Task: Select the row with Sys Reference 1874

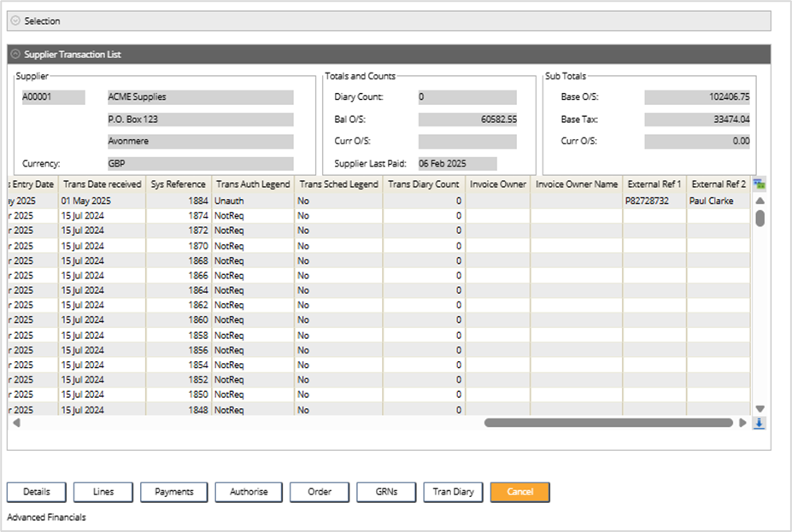Action: pyautogui.click(x=378, y=215)
